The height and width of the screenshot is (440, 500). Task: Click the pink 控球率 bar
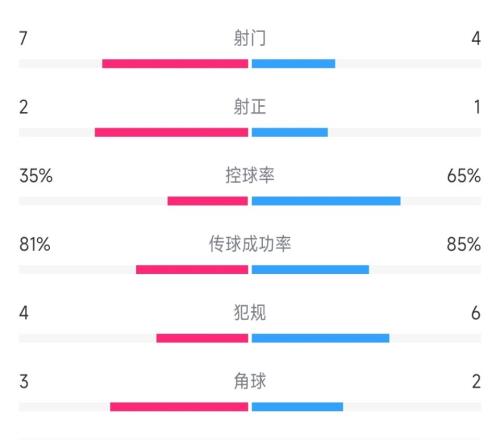(208, 201)
